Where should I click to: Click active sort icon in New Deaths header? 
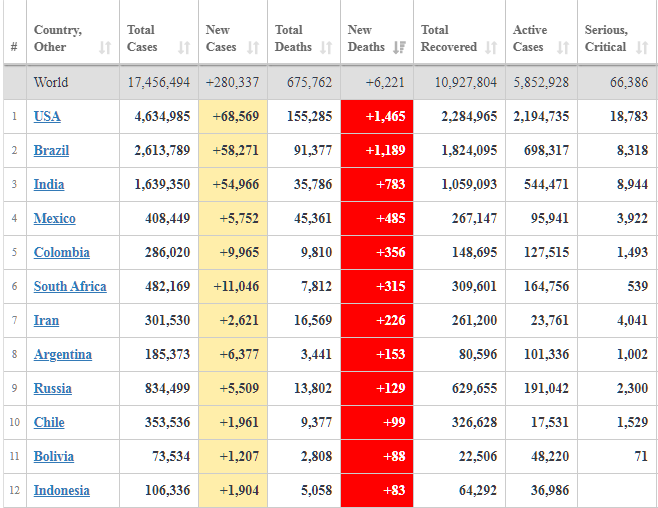(399, 47)
